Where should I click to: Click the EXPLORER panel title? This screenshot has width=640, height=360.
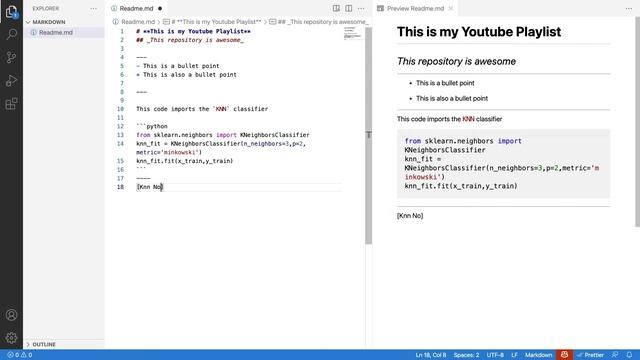(46, 9)
